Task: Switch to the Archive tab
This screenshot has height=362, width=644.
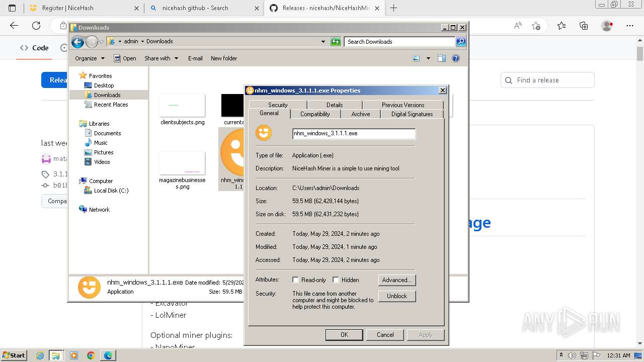Action: (x=361, y=114)
